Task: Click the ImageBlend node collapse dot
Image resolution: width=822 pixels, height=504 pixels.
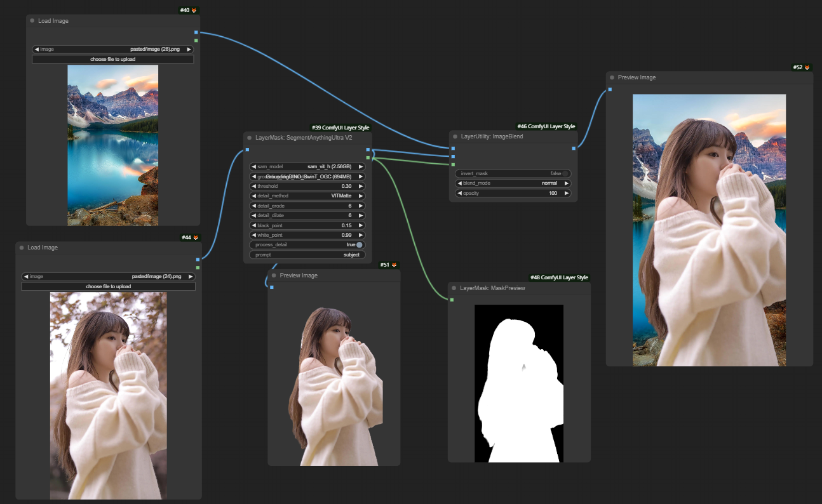Action: point(455,136)
